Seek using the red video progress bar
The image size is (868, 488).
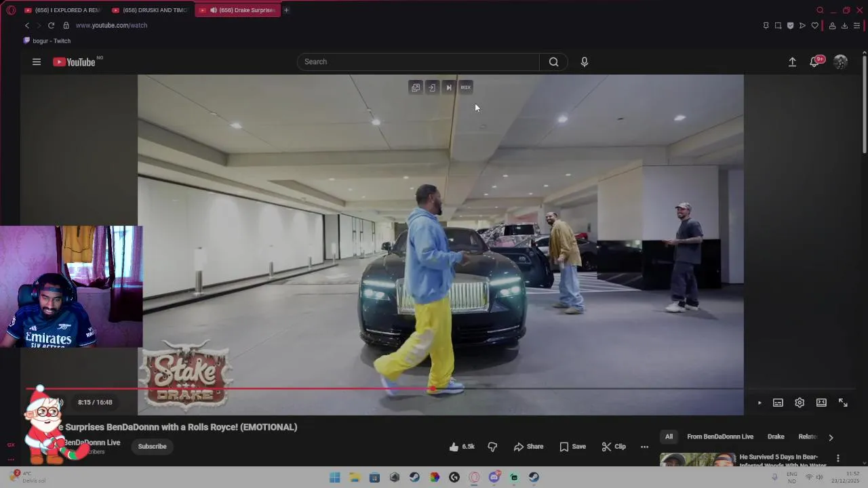coord(231,389)
